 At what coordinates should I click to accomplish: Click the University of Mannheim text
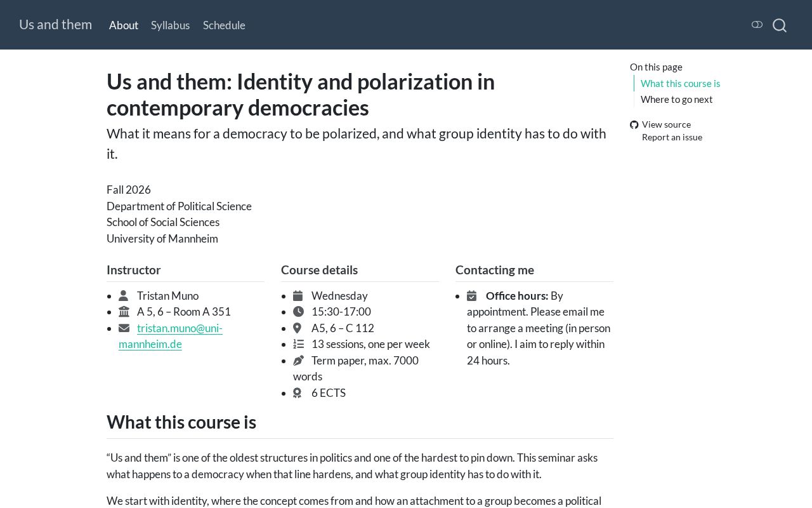coord(162,239)
